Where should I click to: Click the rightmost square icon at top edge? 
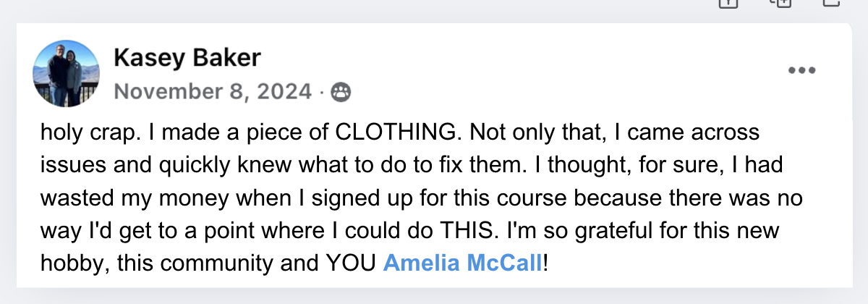click(x=832, y=3)
